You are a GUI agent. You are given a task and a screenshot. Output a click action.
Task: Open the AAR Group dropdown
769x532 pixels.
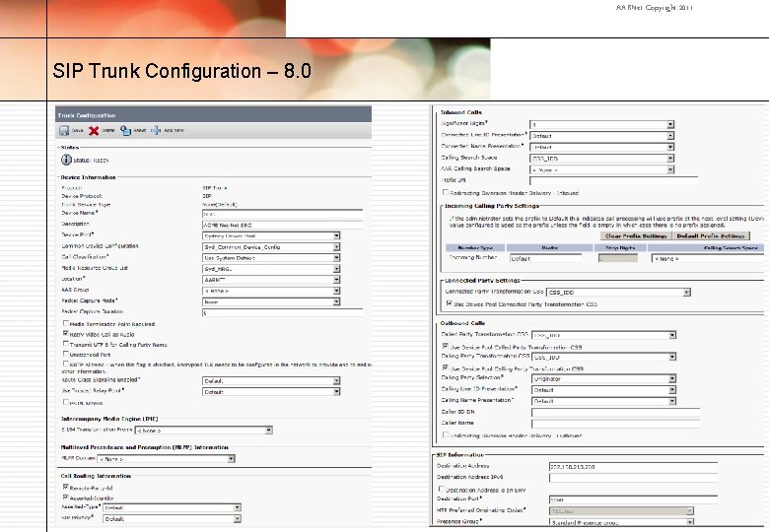click(271, 291)
